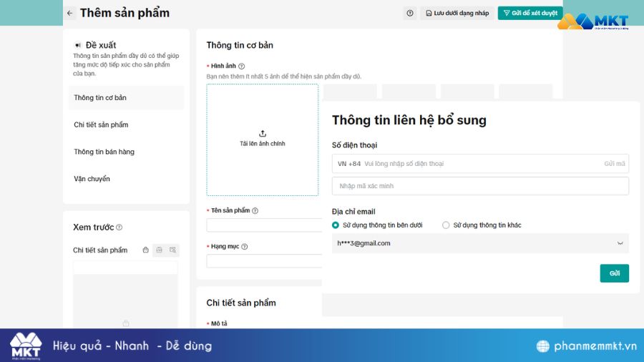644x362 pixels.
Task: Click the VN +84 country code prefix
Action: (x=349, y=164)
